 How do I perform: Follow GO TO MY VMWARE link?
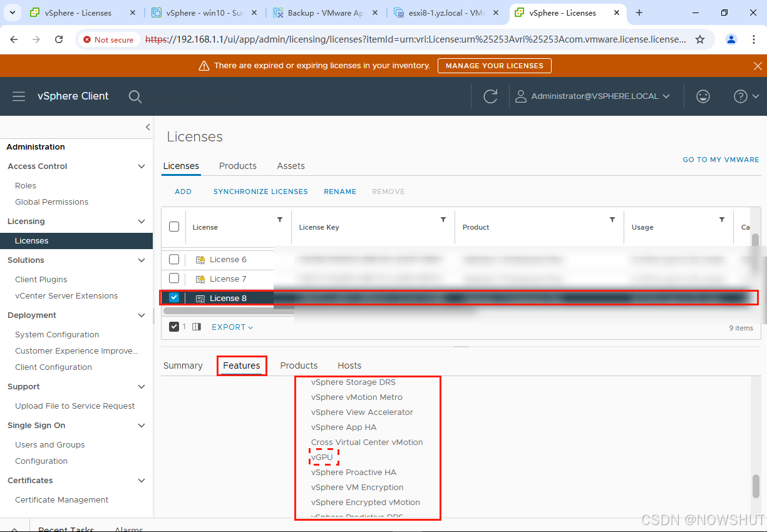(x=721, y=160)
